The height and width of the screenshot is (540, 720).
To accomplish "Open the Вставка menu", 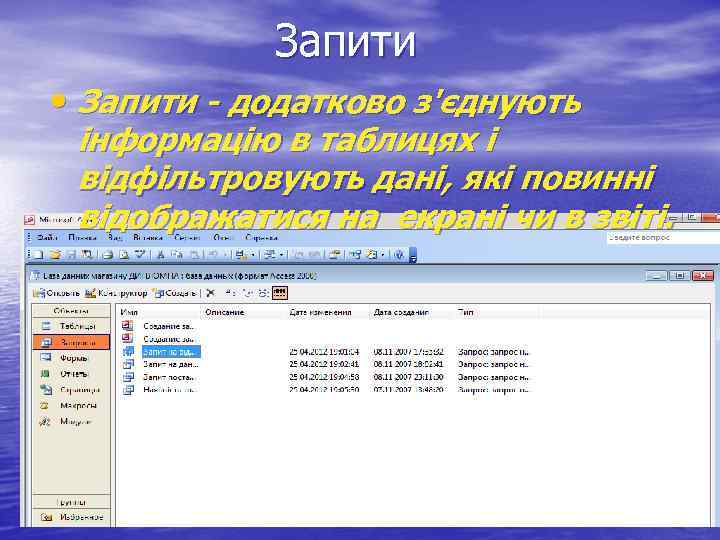I will coord(148,238).
